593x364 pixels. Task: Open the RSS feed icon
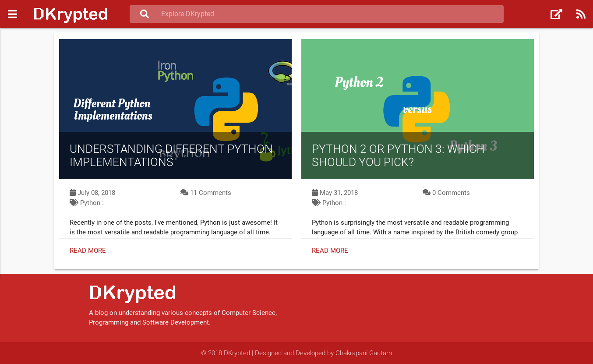(x=581, y=14)
